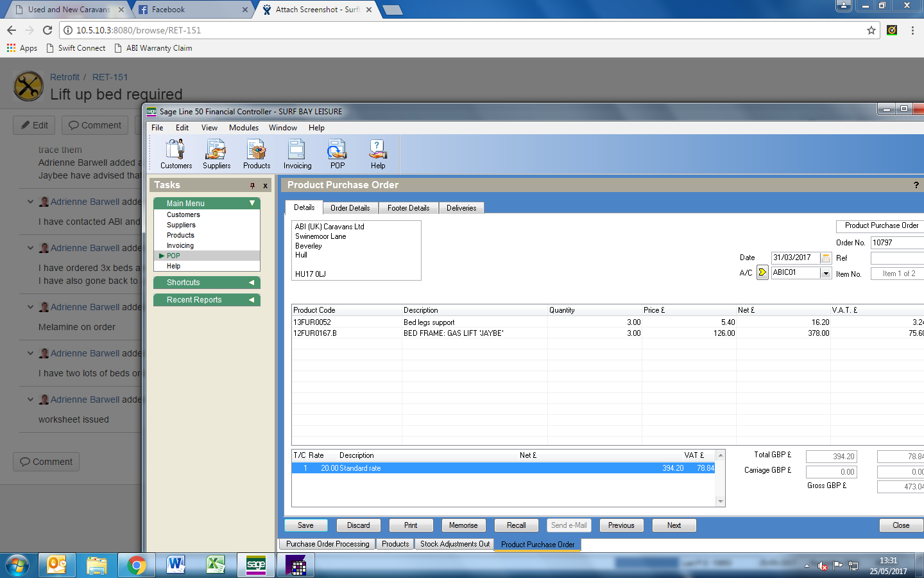The width and height of the screenshot is (924, 578).
Task: Open the Invoicing toolbar icon
Action: tap(297, 154)
